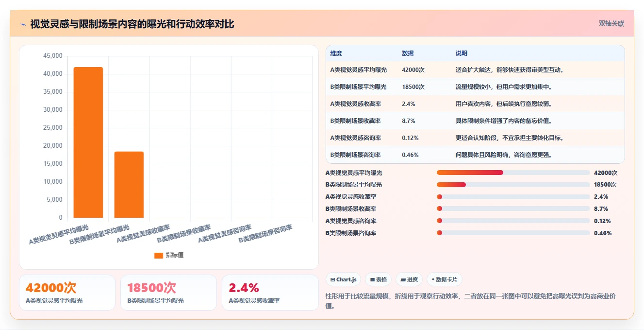The image size is (644, 330).
Task: Click the 0.12% value in the table
Action: point(411,138)
